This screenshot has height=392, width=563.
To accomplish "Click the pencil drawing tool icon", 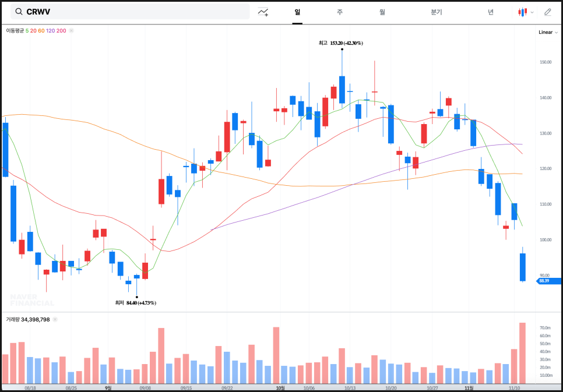I will [x=547, y=12].
